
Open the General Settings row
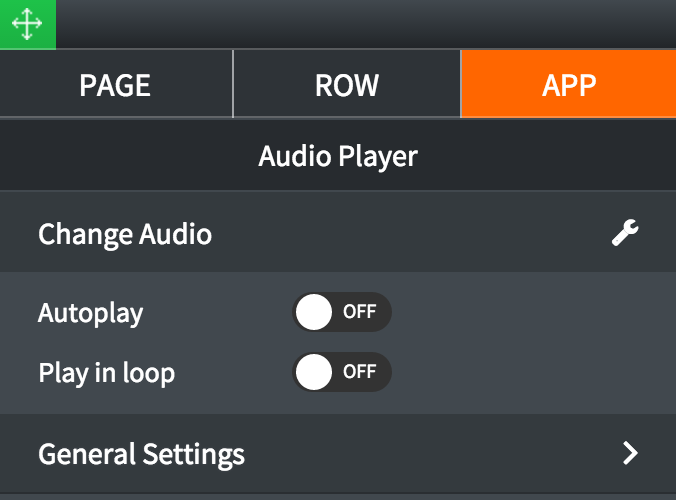(x=141, y=454)
